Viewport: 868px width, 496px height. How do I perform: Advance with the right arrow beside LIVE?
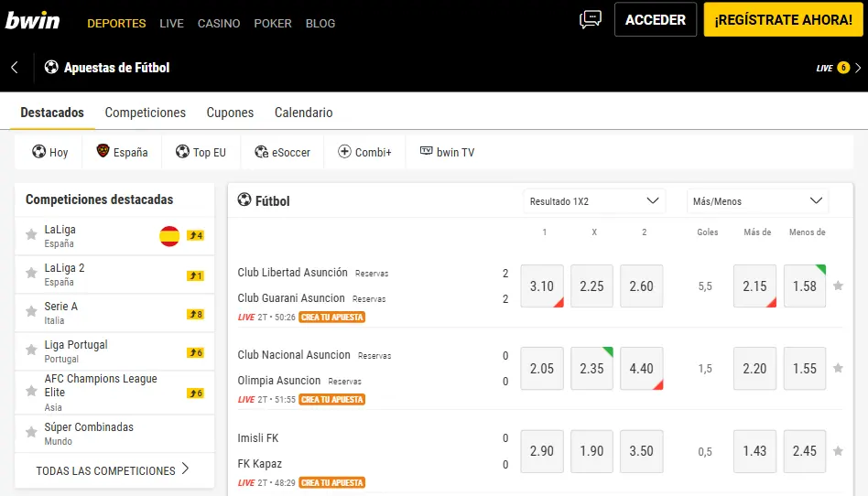858,68
